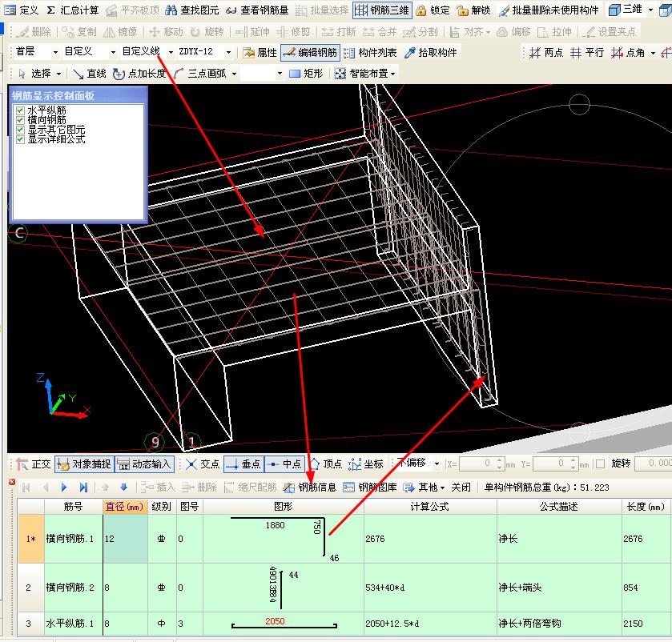Expand the 不偏移 offset dropdown
Screen dimensions: 672x642
(437, 463)
